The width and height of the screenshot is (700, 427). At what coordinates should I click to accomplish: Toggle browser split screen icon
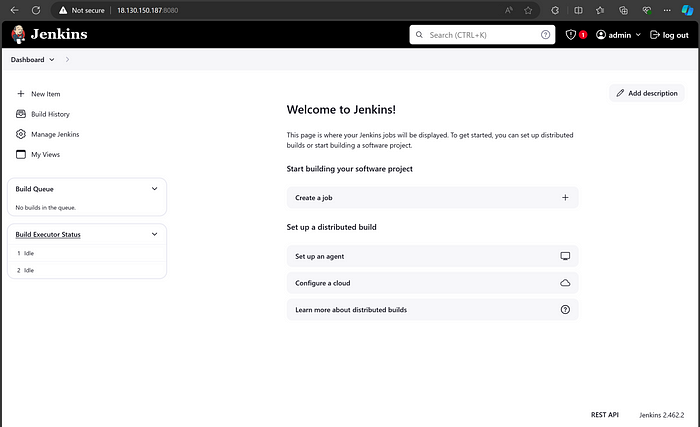pos(578,10)
